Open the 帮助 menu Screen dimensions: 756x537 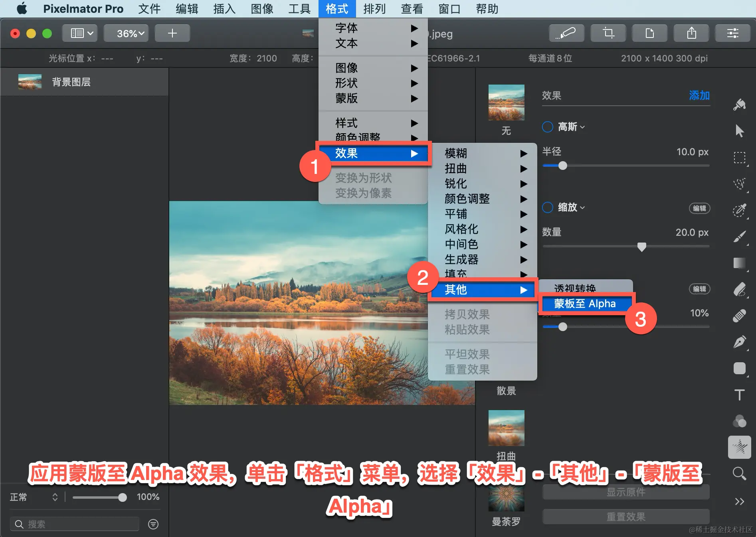click(x=487, y=9)
